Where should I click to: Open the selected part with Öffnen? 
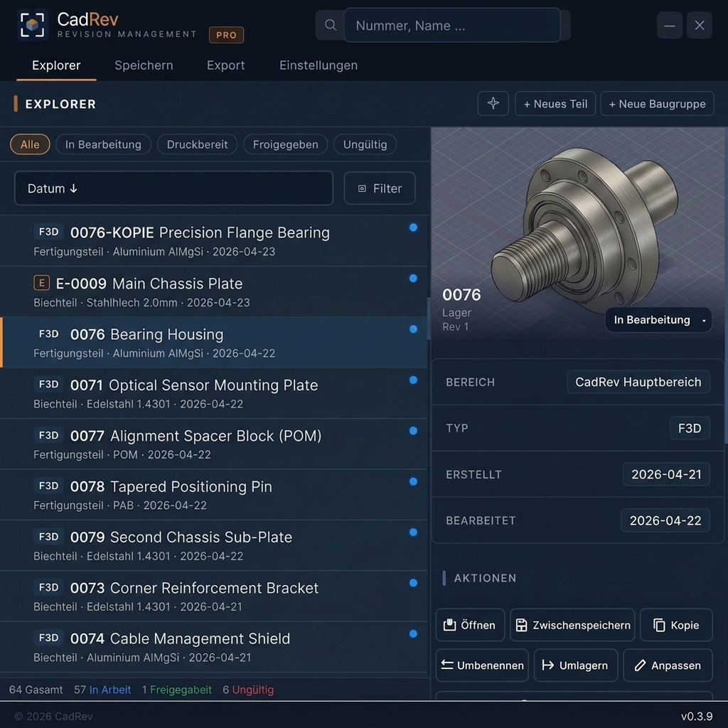470,625
